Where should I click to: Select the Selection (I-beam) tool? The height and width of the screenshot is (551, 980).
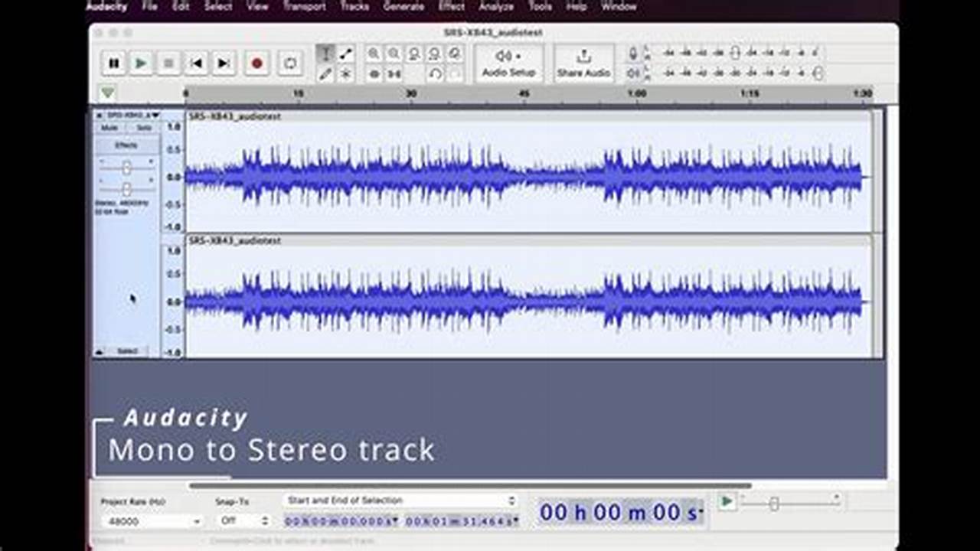click(x=325, y=54)
